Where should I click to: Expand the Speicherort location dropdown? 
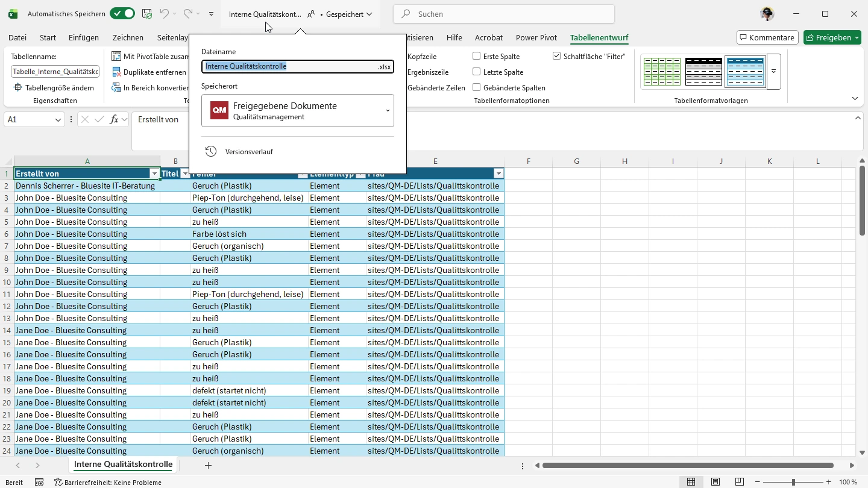[388, 111]
